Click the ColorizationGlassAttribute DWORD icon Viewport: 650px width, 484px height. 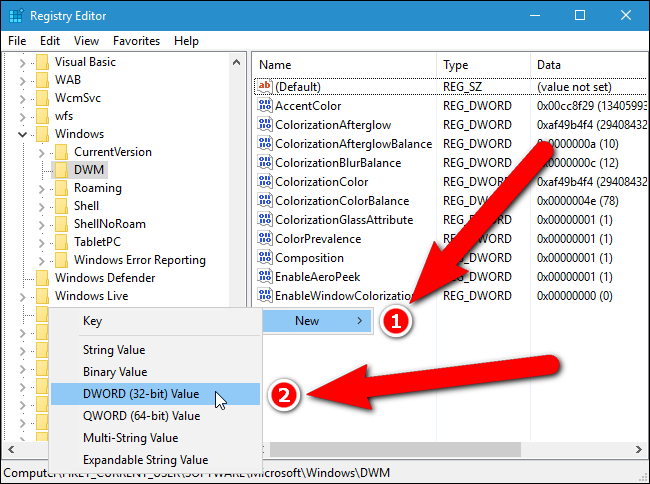pos(264,220)
